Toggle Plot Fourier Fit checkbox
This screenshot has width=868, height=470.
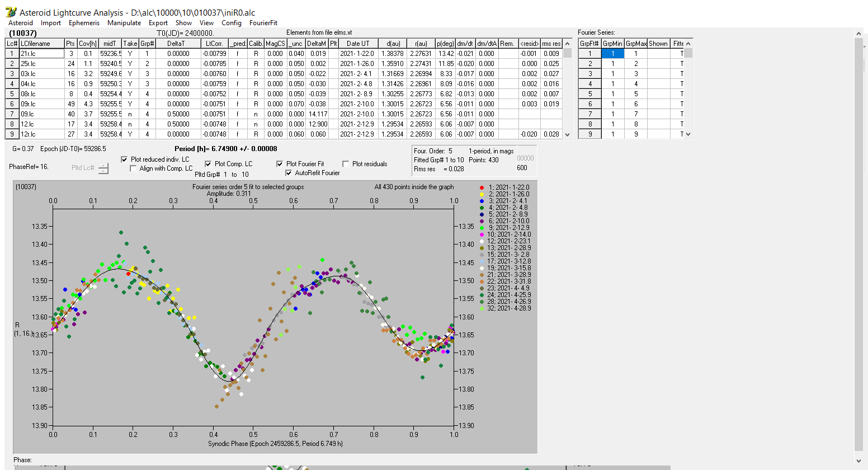coord(280,164)
